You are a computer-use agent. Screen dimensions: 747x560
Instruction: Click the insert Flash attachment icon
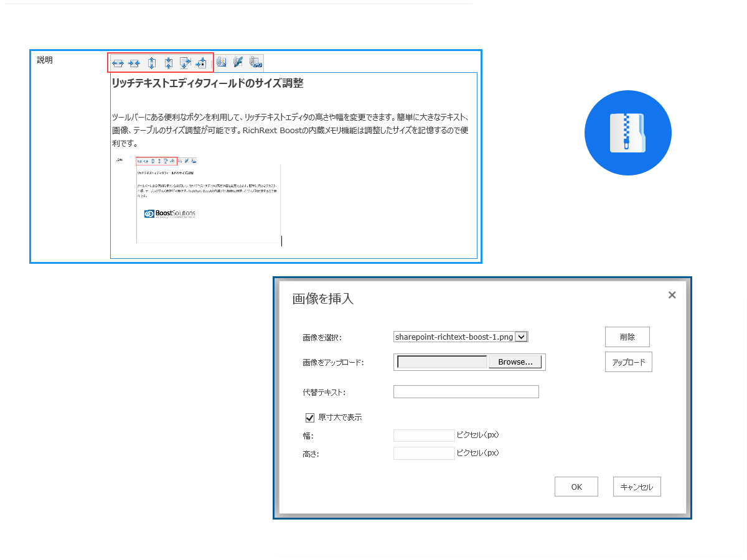238,62
